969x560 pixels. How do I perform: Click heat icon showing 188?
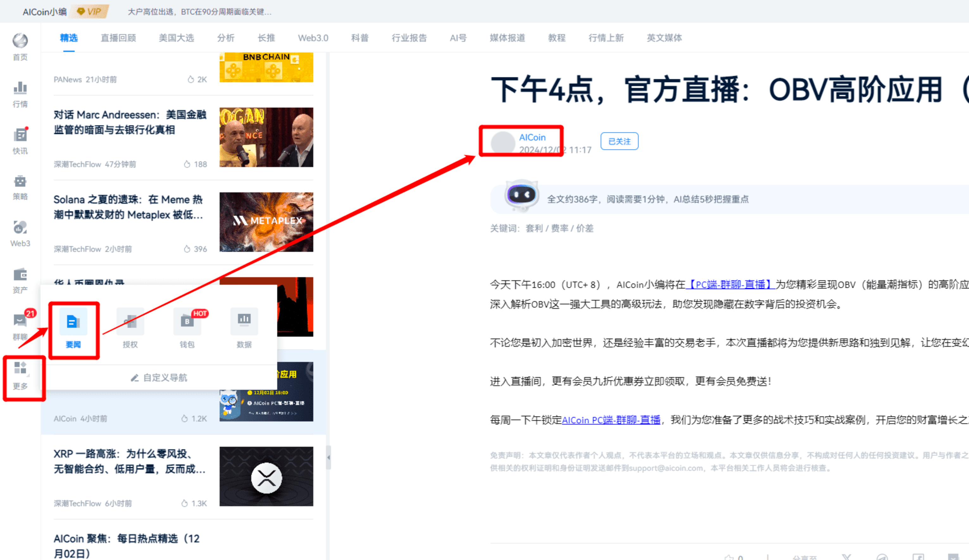pos(187,164)
